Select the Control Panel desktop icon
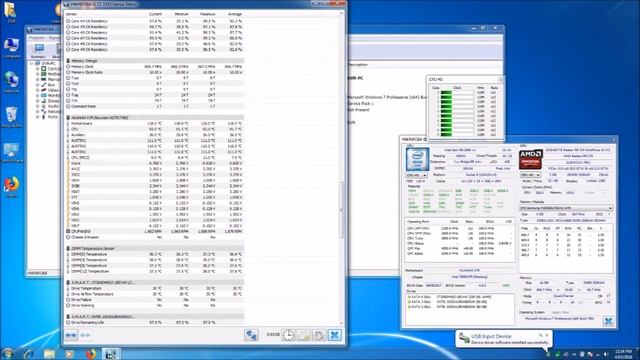Image resolution: width=640 pixels, height=360 pixels. click(11, 153)
